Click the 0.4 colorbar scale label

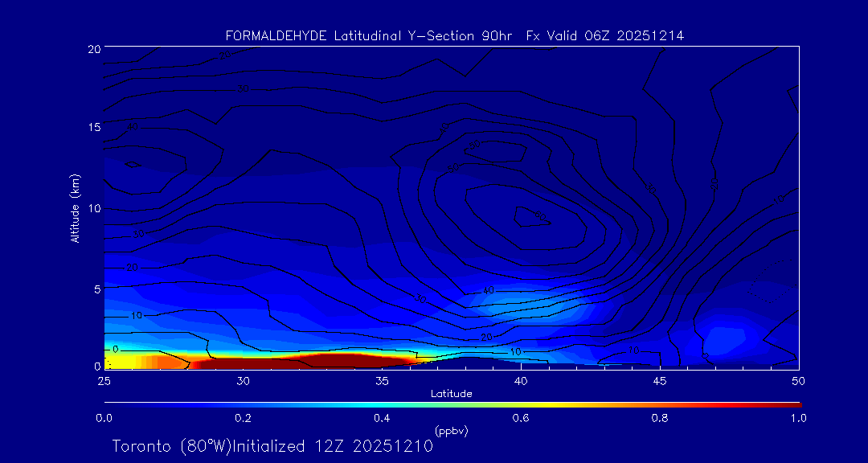pyautogui.click(x=382, y=418)
